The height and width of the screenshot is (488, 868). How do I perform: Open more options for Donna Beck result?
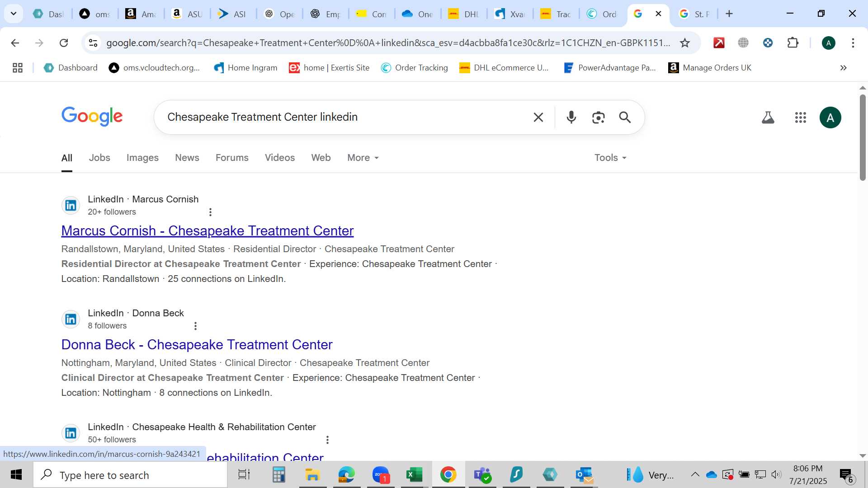[195, 326]
